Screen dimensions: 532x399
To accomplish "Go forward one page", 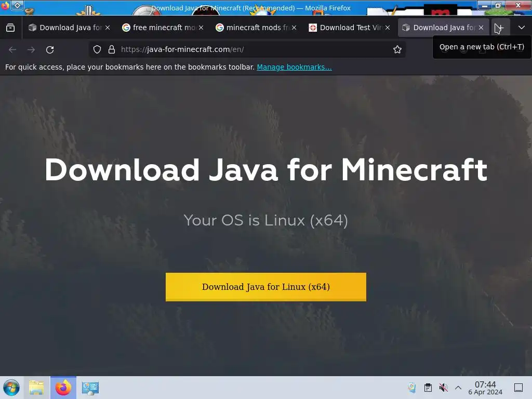I will tap(31, 49).
